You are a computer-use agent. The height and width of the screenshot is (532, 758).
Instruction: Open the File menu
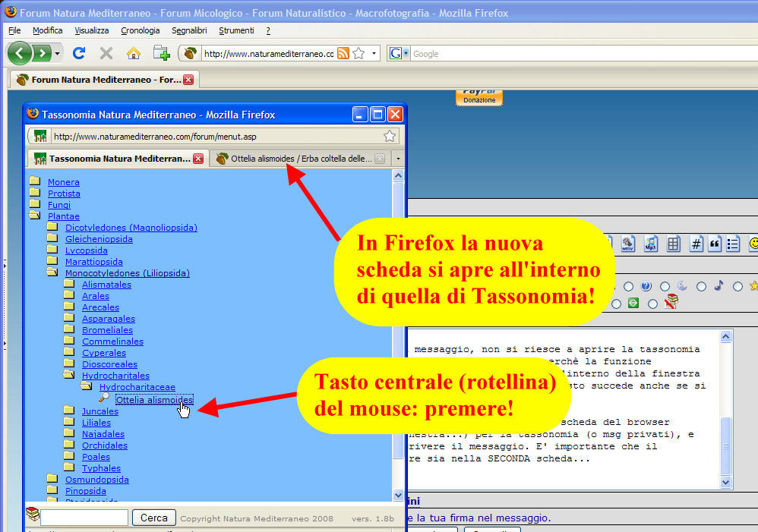pyautogui.click(x=14, y=30)
